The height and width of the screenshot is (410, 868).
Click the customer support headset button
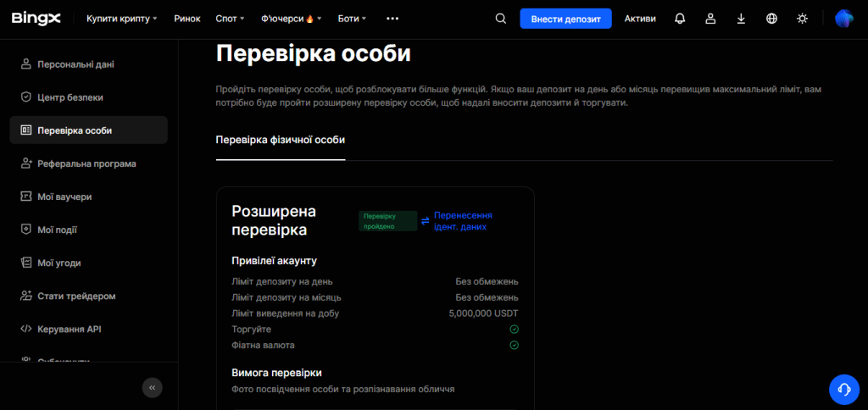point(844,389)
